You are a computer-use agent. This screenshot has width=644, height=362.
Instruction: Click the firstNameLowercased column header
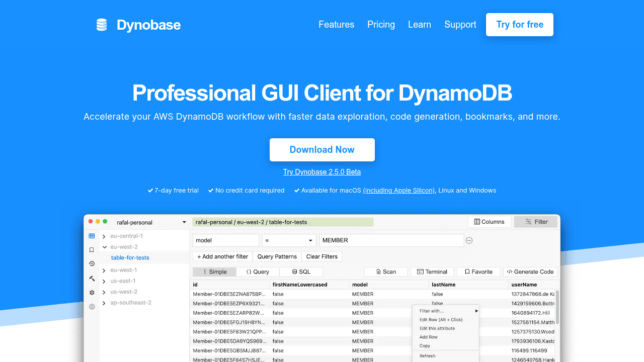pyautogui.click(x=308, y=285)
